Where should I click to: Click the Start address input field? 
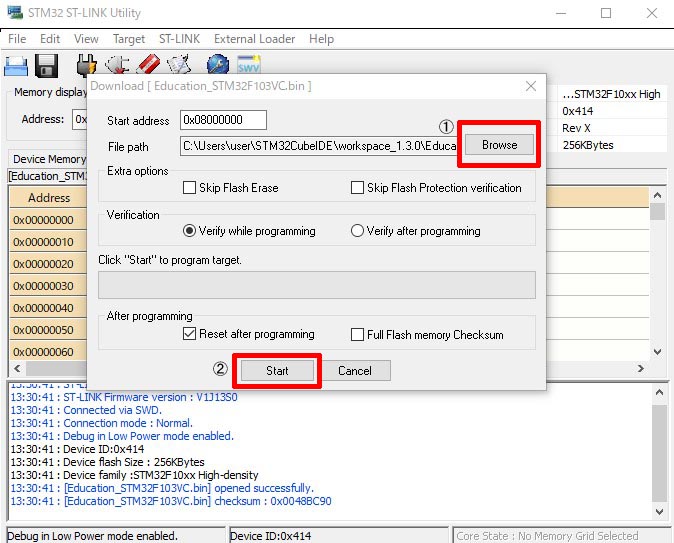pyautogui.click(x=223, y=120)
